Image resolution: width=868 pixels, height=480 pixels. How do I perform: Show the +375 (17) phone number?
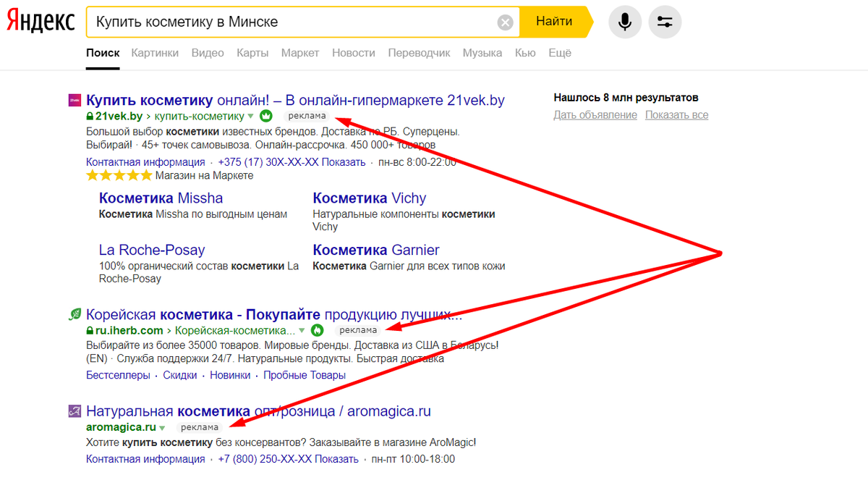pyautogui.click(x=292, y=162)
